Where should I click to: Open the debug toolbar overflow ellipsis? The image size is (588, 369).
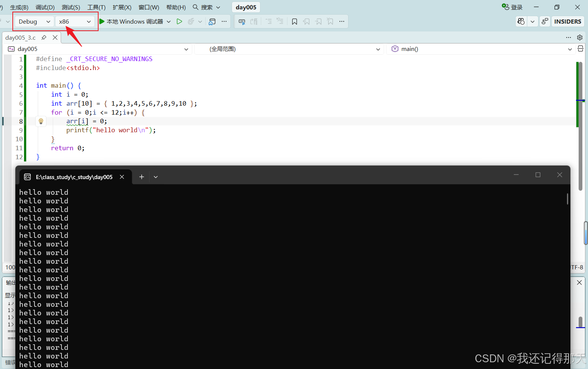[x=224, y=21]
